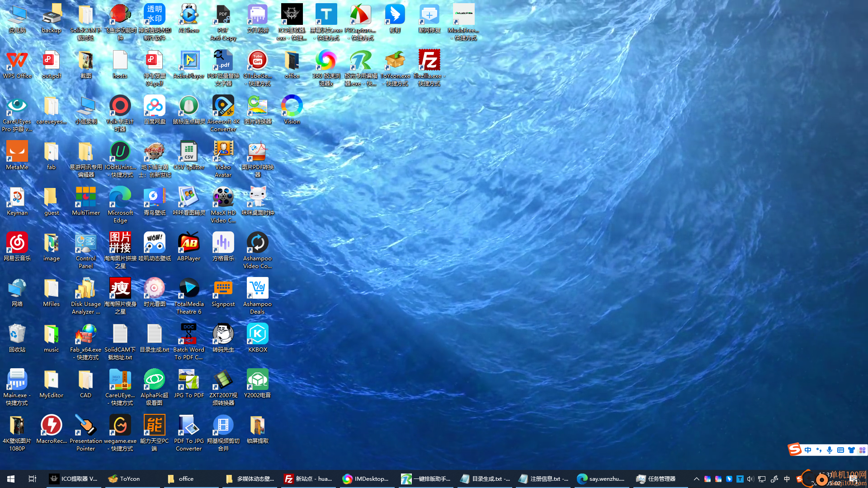Open the TotalMedia Theatre 6 icon
Image resolution: width=868 pixels, height=488 pixels.
[189, 296]
